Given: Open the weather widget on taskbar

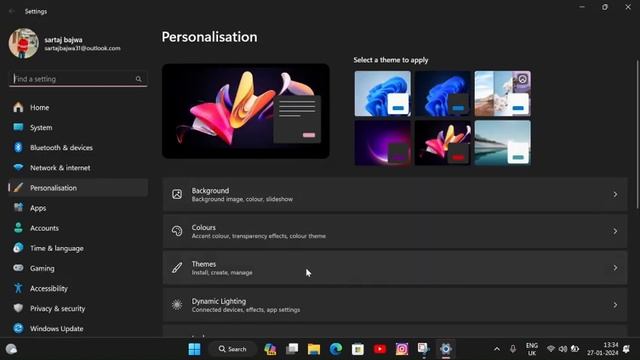Looking at the screenshot, I should point(11,349).
